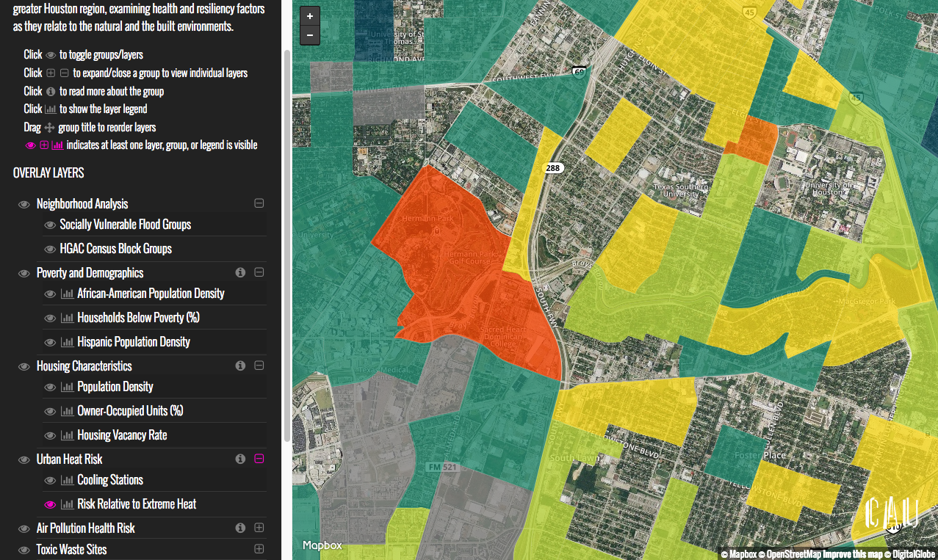
Task: Show the Hispanic Population Density layer
Action: (x=50, y=342)
